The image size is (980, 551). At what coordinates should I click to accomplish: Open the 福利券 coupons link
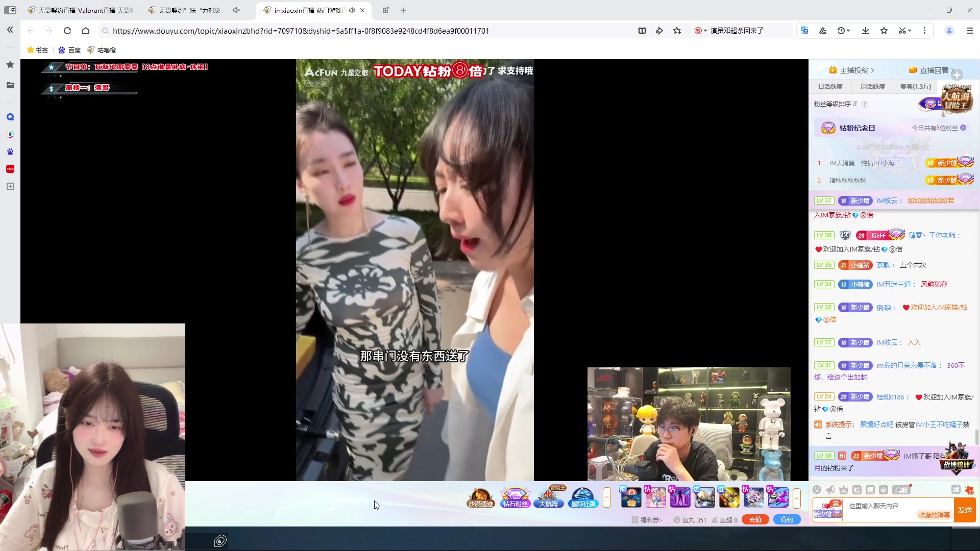click(647, 520)
